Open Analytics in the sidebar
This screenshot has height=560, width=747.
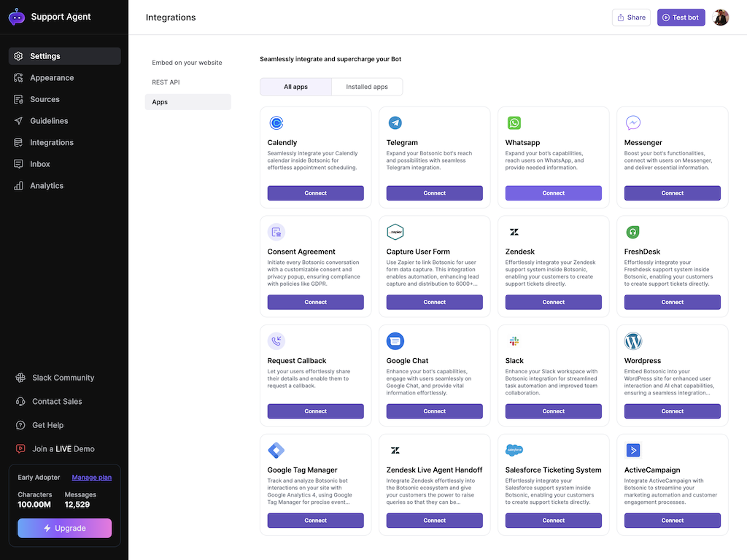tap(47, 186)
